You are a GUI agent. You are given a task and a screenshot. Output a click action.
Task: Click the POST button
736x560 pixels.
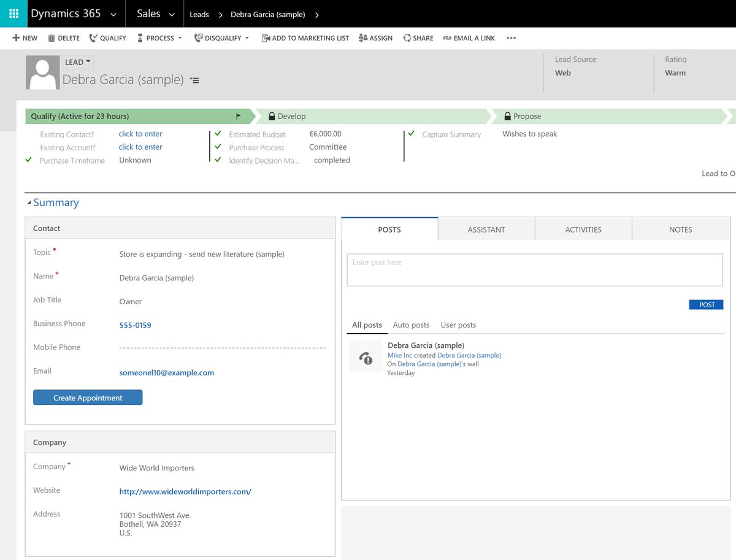[707, 305]
